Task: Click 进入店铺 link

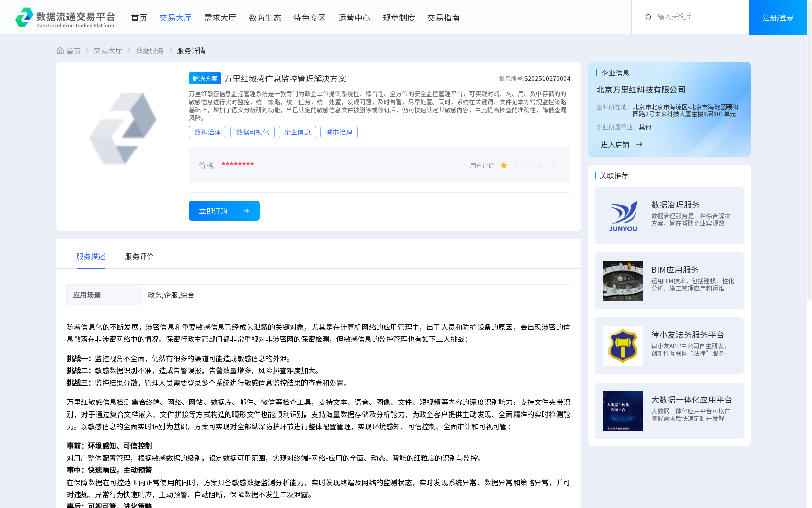Action: coord(615,145)
